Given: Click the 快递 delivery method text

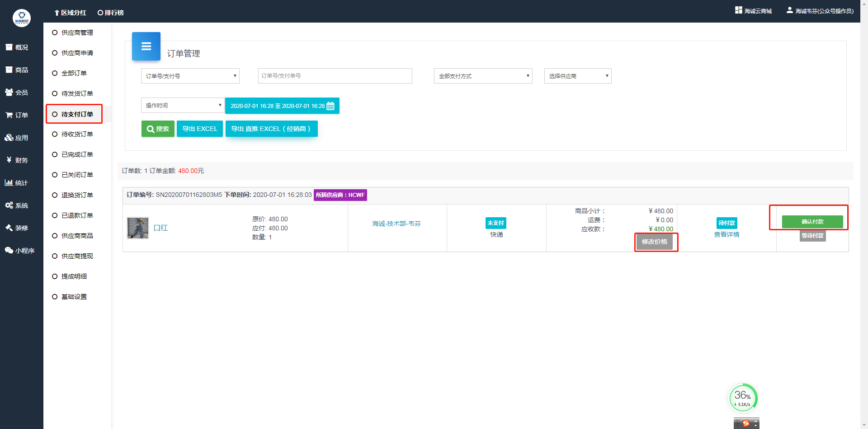Looking at the screenshot, I should [x=496, y=235].
